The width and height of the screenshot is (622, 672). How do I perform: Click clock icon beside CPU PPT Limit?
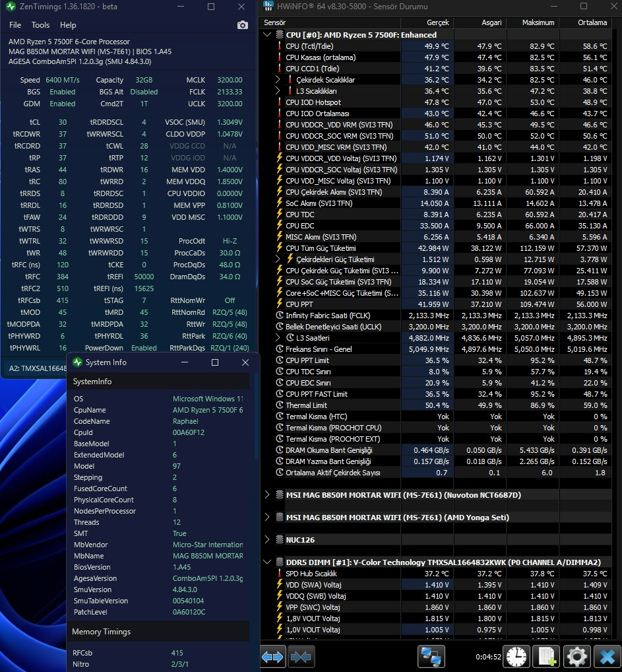(x=280, y=360)
